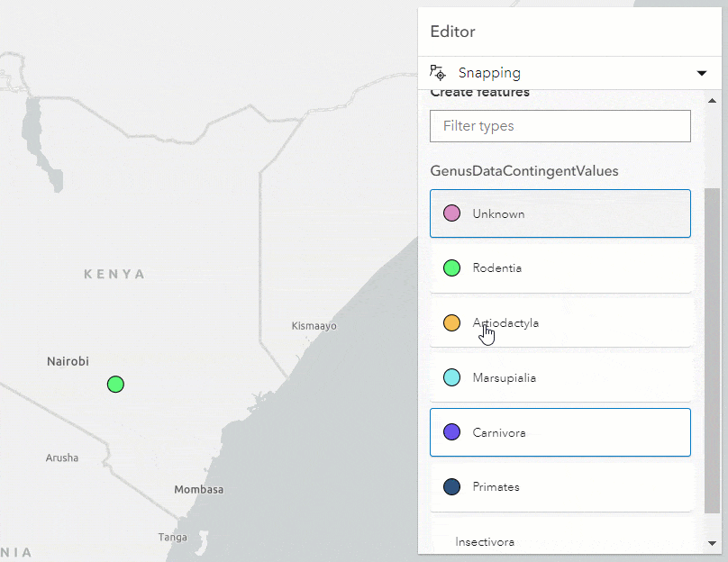
Task: Click the Editor panel title
Action: [x=452, y=32]
